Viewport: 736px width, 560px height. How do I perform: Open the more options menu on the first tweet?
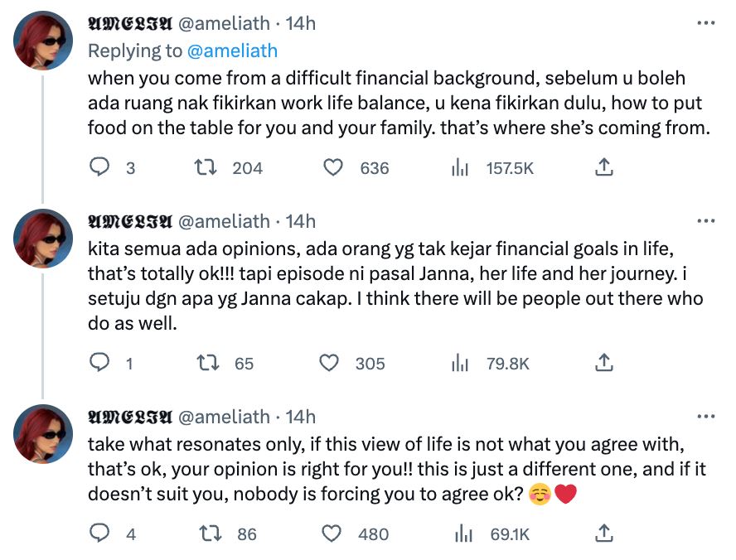point(706,23)
